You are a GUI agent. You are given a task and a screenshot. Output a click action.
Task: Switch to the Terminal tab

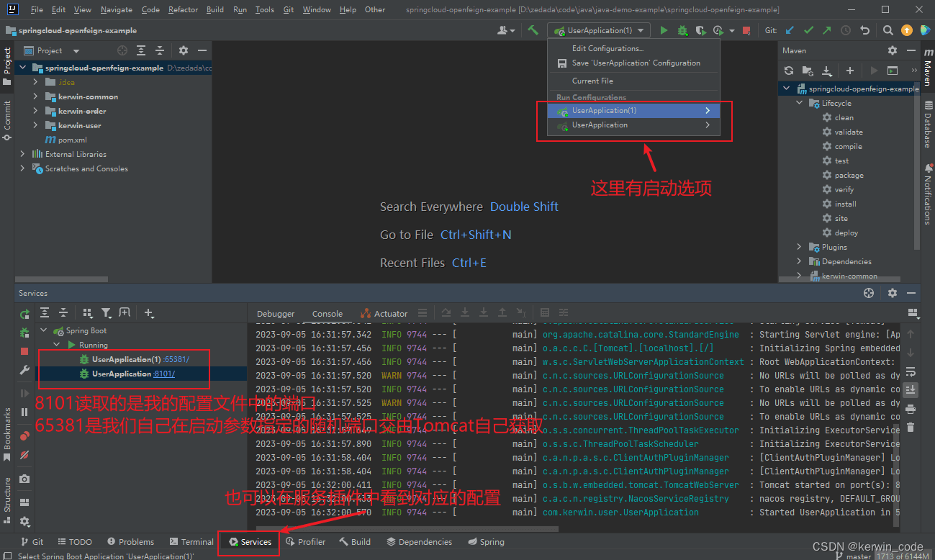tap(191, 541)
